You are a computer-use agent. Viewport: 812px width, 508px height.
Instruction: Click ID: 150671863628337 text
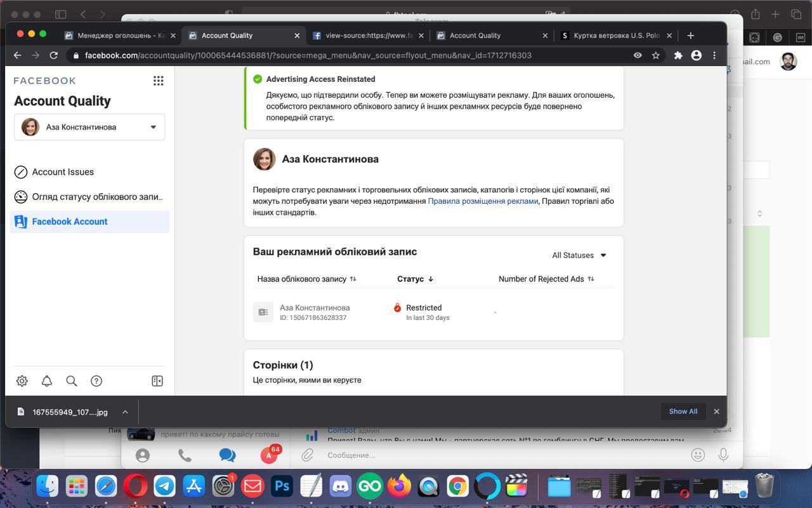point(313,317)
